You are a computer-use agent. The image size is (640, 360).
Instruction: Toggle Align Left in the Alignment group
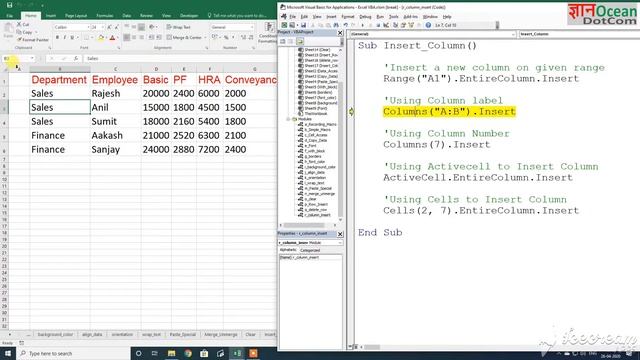point(127,38)
